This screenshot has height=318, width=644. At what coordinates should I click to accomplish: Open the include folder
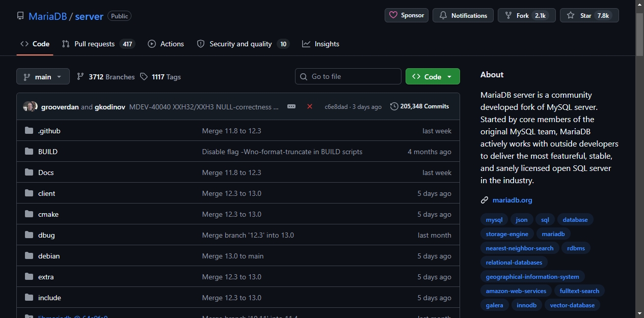point(49,298)
